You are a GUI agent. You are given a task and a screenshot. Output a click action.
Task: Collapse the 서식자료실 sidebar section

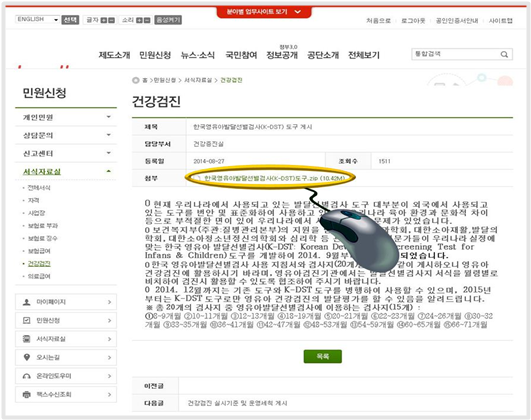66,171
